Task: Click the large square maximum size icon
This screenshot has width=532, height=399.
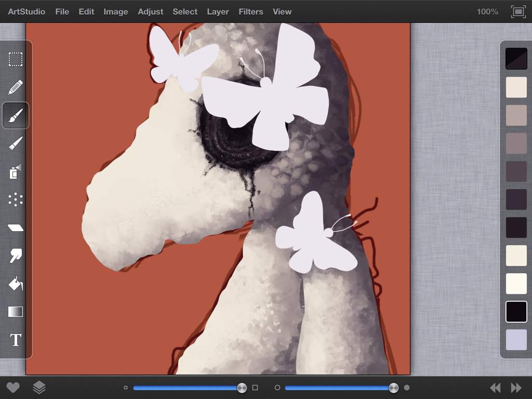Action: 255,388
